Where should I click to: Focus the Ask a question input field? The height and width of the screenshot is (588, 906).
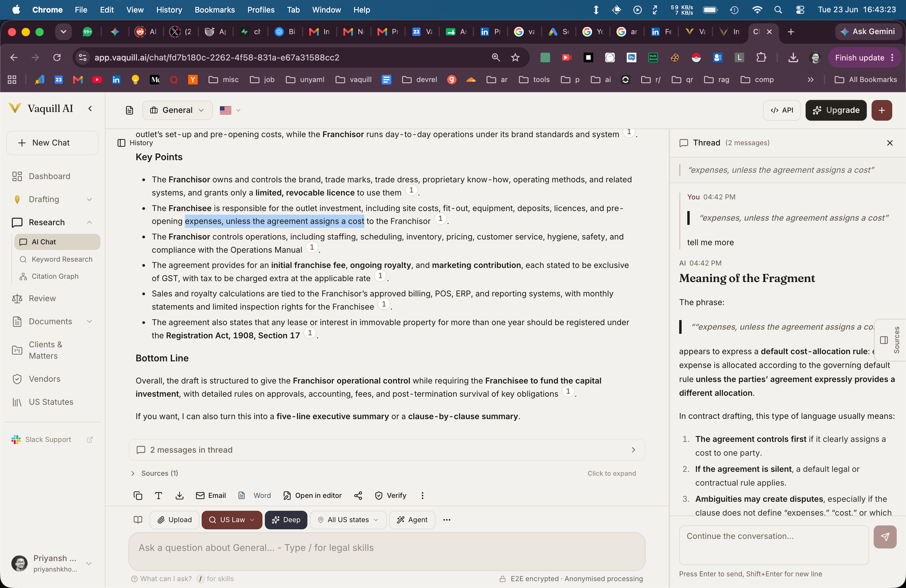pos(387,551)
